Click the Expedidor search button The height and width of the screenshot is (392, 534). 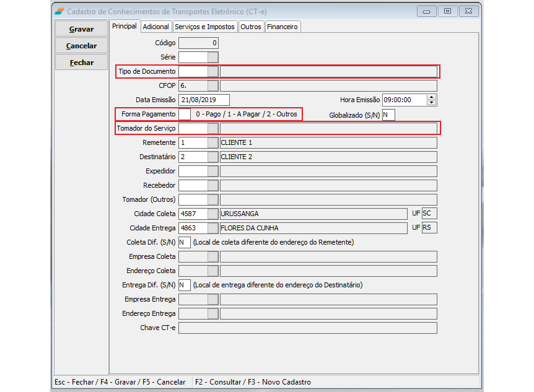[x=212, y=171]
